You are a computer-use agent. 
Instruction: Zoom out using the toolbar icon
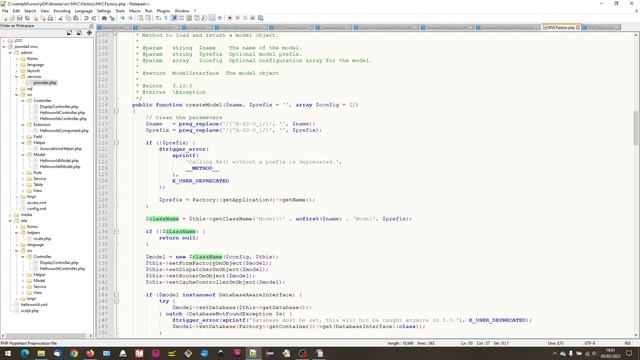click(130, 18)
